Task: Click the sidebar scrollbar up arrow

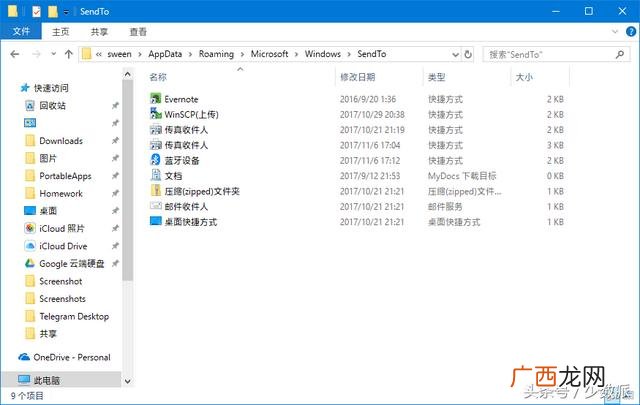Action: (x=127, y=74)
